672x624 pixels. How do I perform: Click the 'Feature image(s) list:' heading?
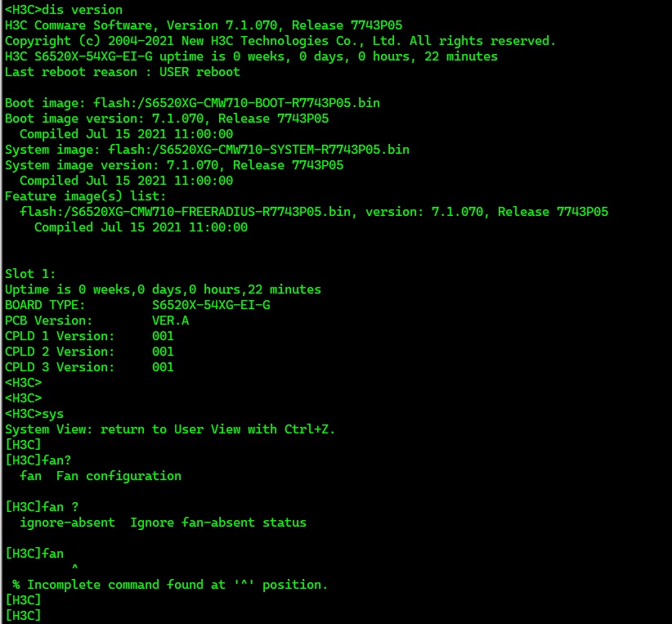[x=85, y=196]
